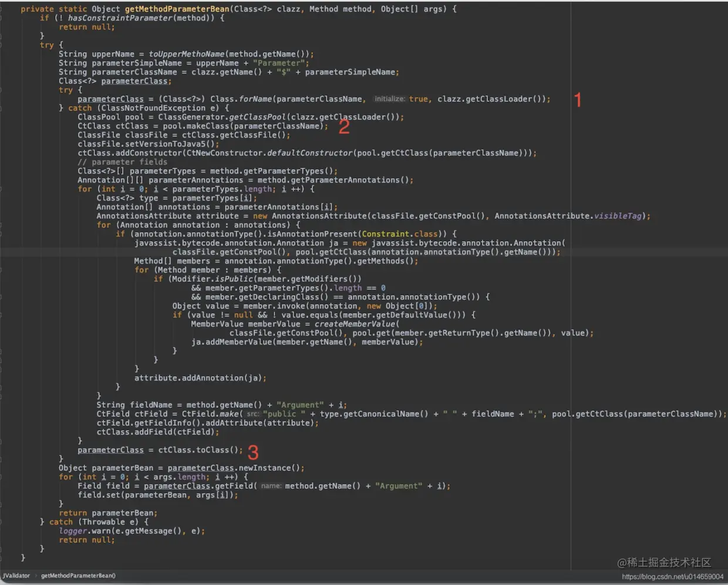Screen dimensions: 728x585
Task: Click parameterBean in the 'return parameterBean' line
Action: (122, 513)
